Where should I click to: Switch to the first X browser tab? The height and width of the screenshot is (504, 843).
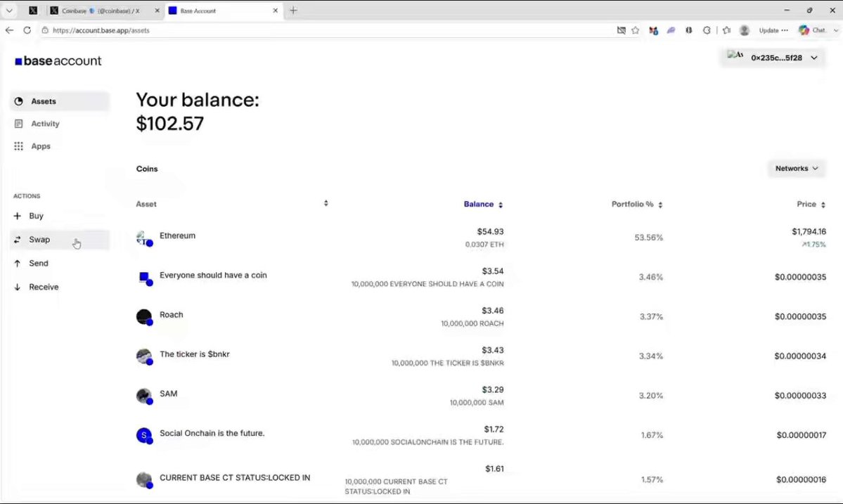(x=33, y=11)
